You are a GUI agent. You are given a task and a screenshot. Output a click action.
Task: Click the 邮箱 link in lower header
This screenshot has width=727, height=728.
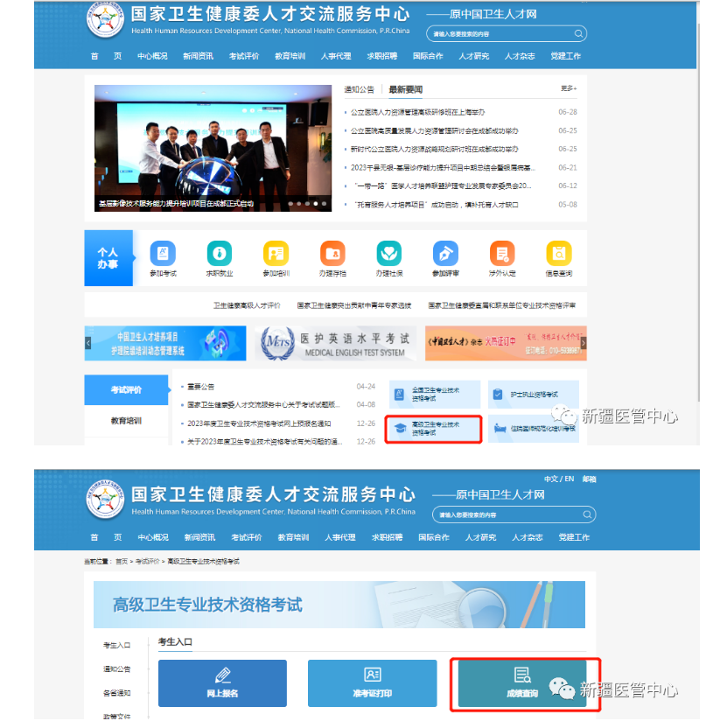(589, 479)
